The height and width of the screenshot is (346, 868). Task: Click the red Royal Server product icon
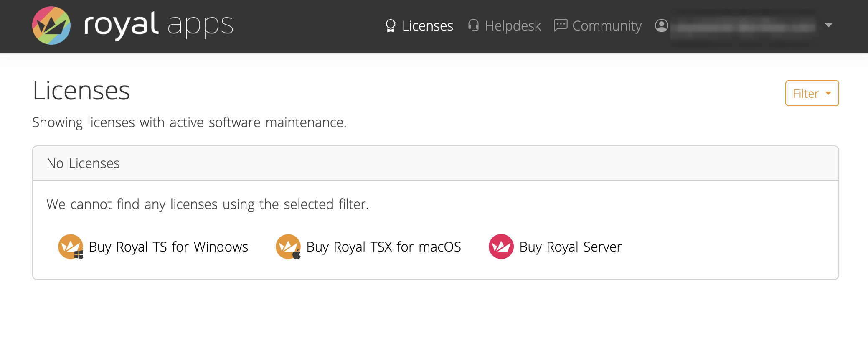(x=501, y=247)
